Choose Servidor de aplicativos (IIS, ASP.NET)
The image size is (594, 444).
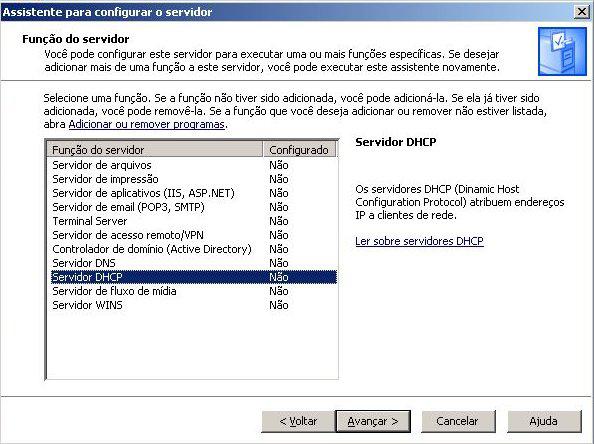coord(193,193)
